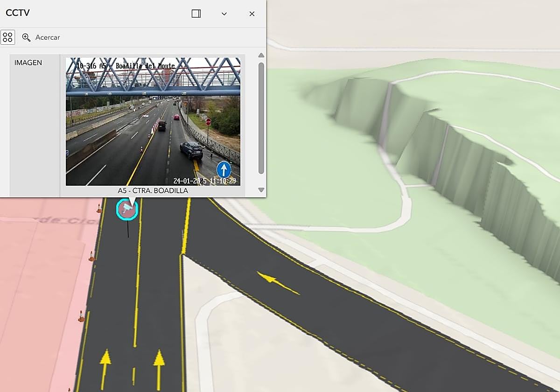Select the third traffic cone from top
This screenshot has width=560, height=392.
click(82, 316)
